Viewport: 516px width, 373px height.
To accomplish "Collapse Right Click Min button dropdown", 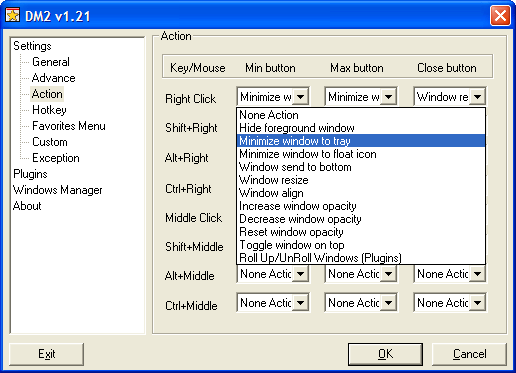I will 300,97.
